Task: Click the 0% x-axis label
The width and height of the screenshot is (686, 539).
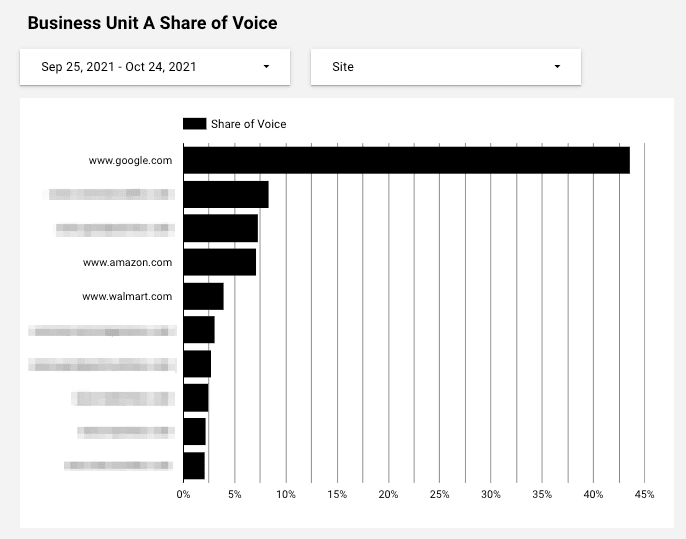Action: pyautogui.click(x=183, y=494)
